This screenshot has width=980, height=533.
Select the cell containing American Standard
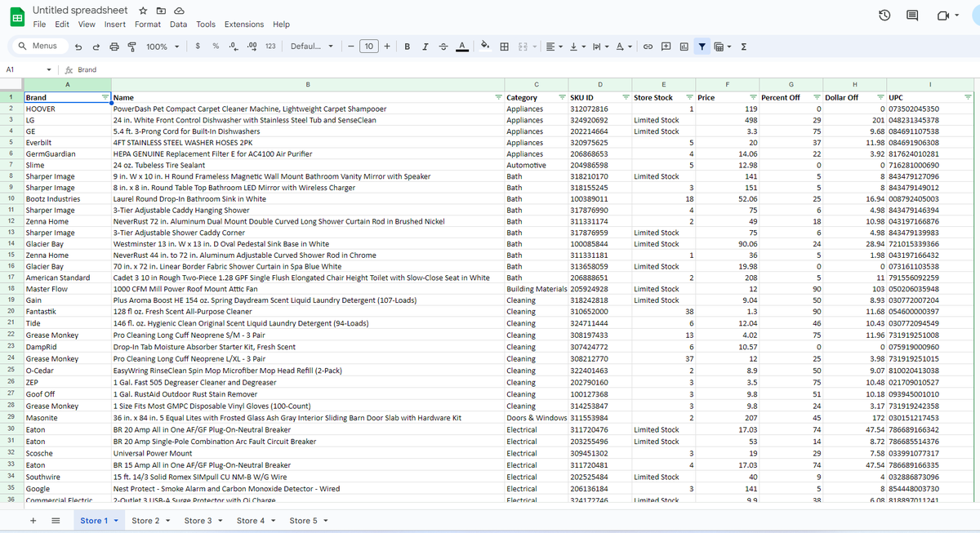[x=68, y=278]
